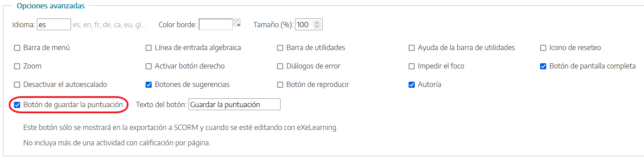Open the border color picker icon
This screenshot has height=162, width=644.
click(237, 23)
